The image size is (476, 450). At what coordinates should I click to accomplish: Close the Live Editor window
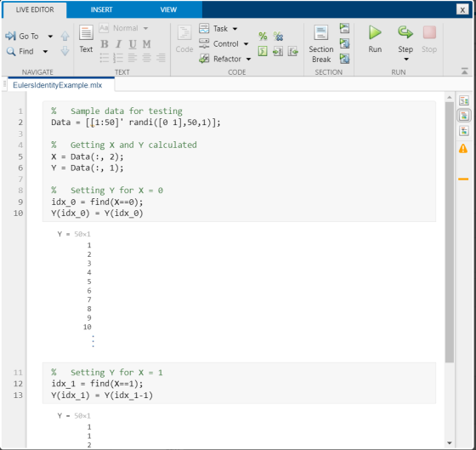coord(462,9)
